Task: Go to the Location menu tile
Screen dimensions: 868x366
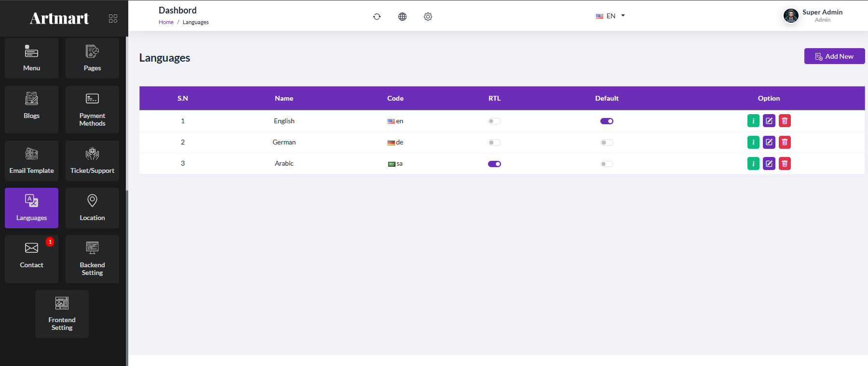Action: [92, 208]
